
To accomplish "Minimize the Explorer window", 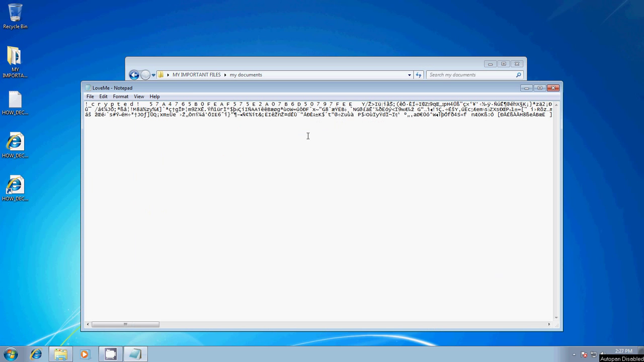I will coord(491,64).
